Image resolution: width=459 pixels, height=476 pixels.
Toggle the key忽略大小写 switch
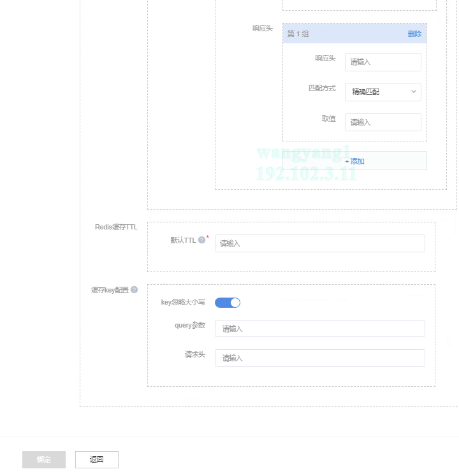[x=227, y=303]
